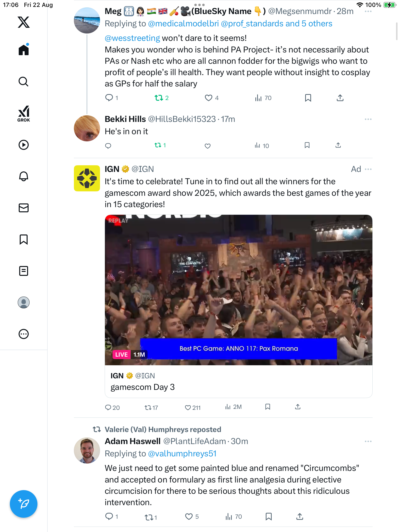This screenshot has width=399, height=532.
Task: Open Bookmarks from the sidebar
Action: 24,239
